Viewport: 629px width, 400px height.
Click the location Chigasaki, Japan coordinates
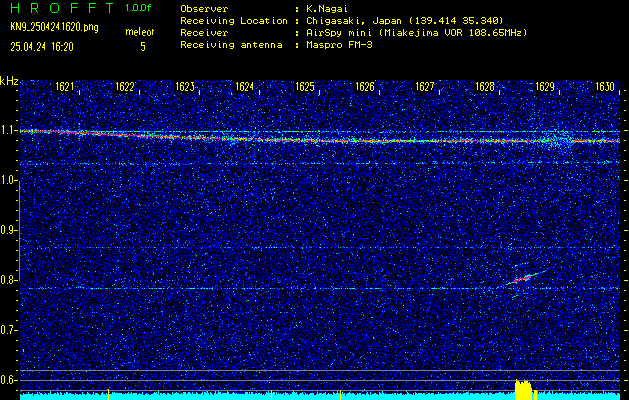pyautogui.click(x=404, y=20)
